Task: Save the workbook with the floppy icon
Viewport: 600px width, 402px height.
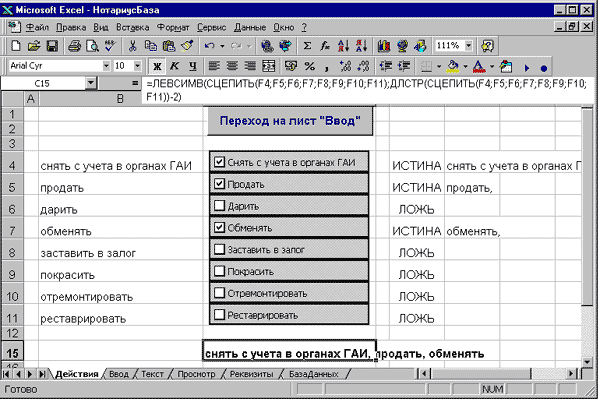Action: point(52,46)
